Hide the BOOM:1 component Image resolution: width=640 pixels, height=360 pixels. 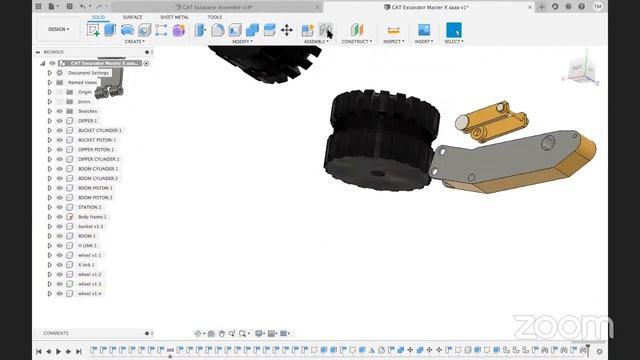60,236
